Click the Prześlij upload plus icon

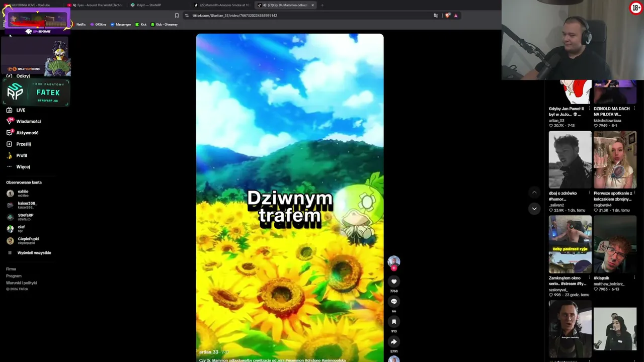[x=9, y=144]
